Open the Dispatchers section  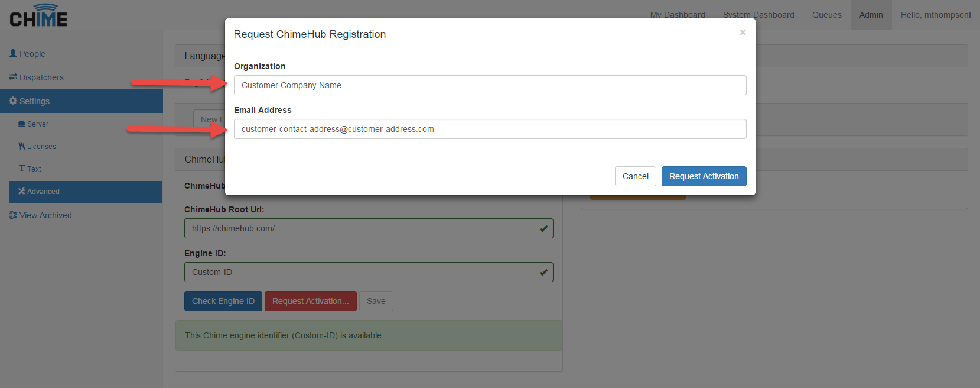(41, 77)
